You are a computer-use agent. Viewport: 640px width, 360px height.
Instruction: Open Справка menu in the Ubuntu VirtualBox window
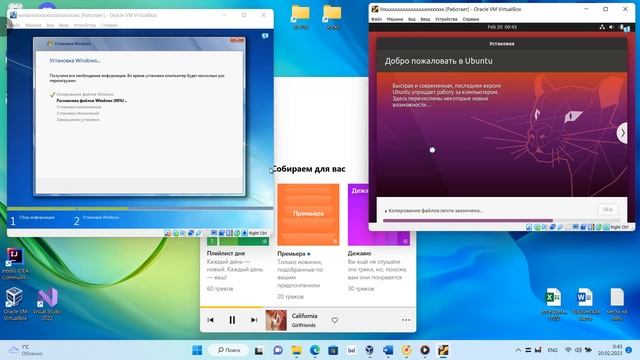(x=471, y=19)
